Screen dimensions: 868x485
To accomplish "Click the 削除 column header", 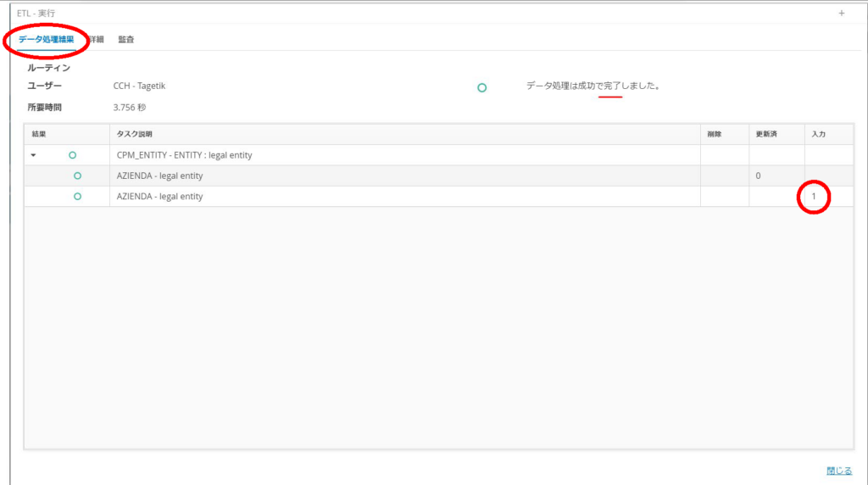I will (714, 134).
